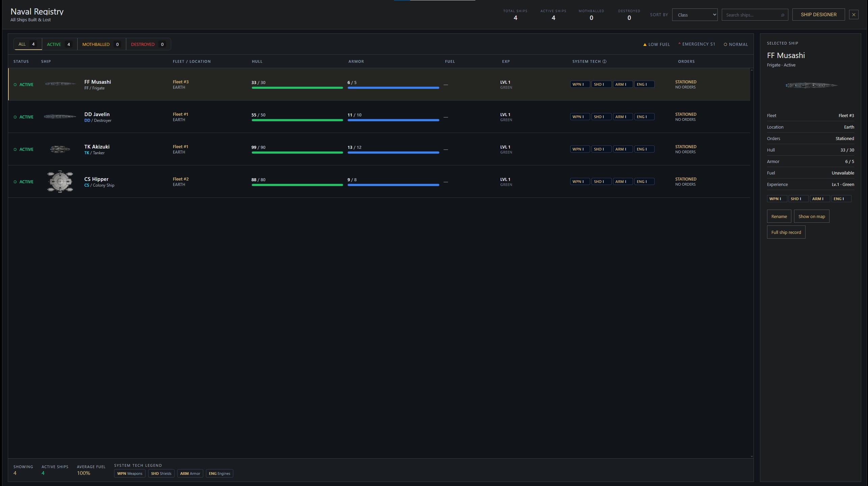Screen dimensions: 868x486
Task: Click the SHD I badge in selected ship panel
Action: click(x=798, y=199)
